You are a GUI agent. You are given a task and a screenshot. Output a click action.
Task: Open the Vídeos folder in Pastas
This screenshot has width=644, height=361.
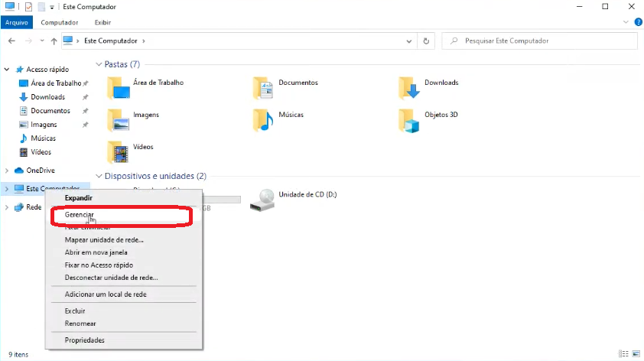[x=119, y=152]
